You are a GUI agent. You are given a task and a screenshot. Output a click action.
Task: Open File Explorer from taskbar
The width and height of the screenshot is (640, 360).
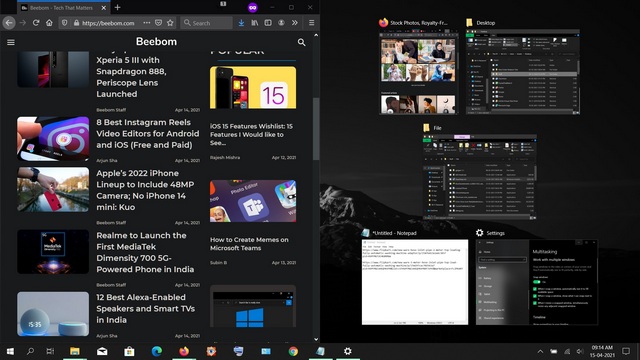(75, 351)
